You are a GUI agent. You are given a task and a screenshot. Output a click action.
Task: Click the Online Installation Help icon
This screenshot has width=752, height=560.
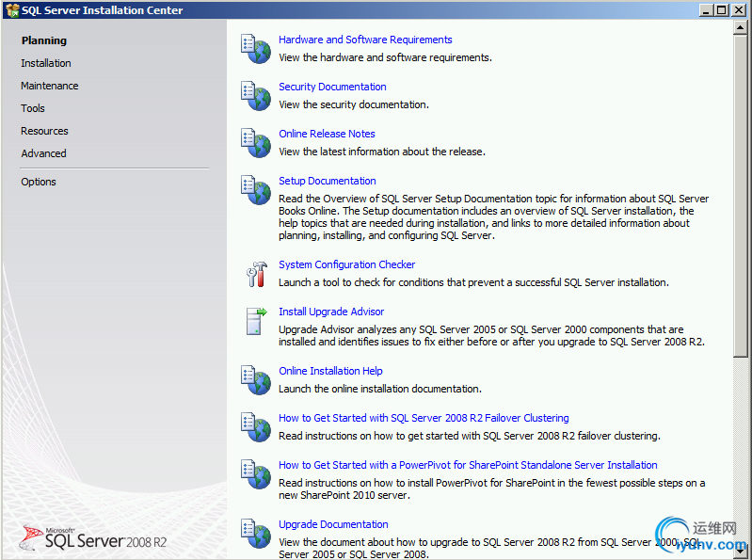[256, 379]
